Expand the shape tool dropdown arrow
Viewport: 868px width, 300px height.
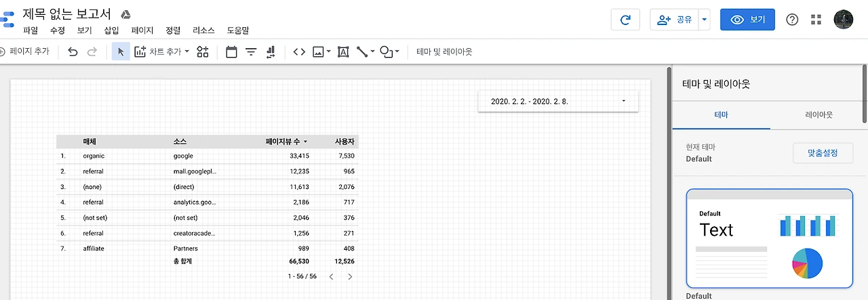click(x=397, y=51)
